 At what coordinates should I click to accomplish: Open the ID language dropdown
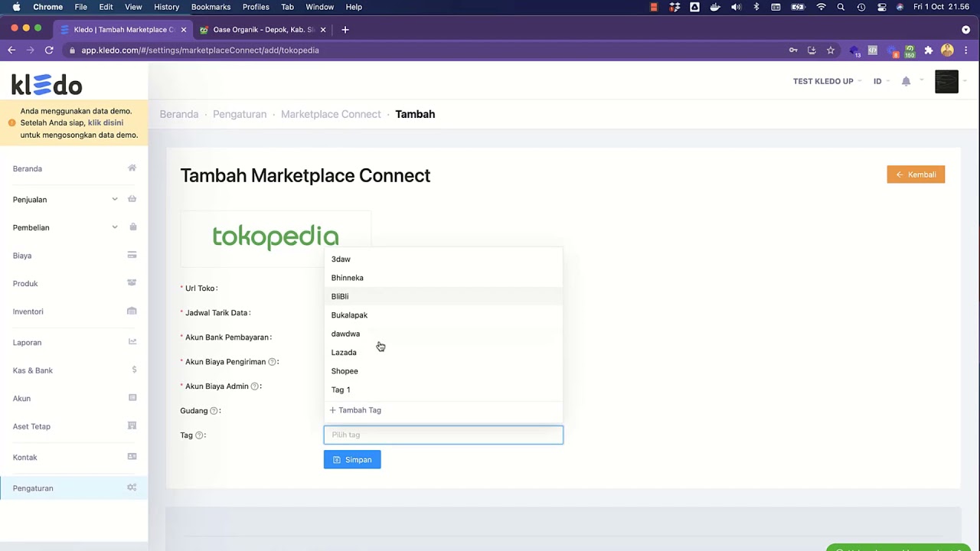(881, 81)
